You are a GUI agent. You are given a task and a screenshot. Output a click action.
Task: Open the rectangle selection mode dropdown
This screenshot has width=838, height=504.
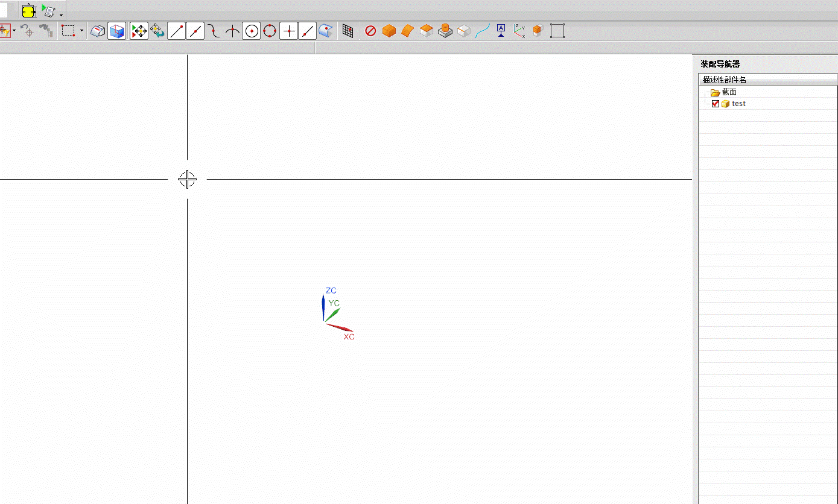(x=81, y=31)
